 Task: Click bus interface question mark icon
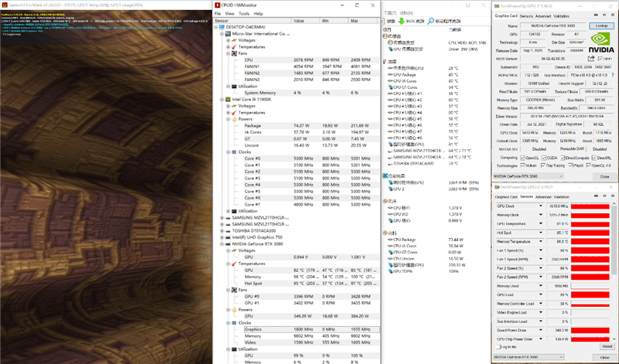click(x=613, y=75)
